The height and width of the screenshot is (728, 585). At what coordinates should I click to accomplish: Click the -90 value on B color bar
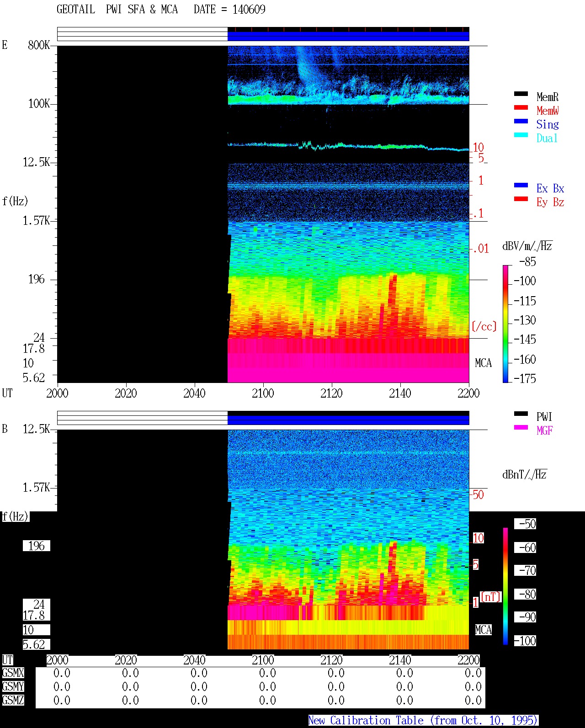coord(527,617)
